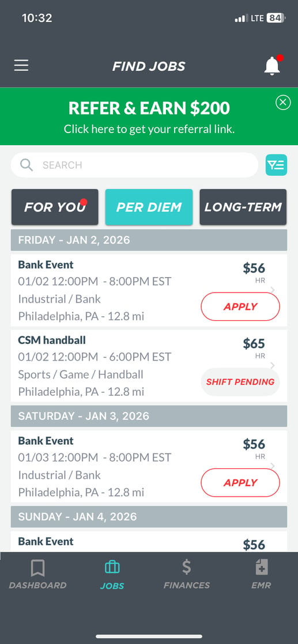The width and height of the screenshot is (298, 644).
Task: Go to Dashboard bookmark icon
Action: [x=38, y=569]
